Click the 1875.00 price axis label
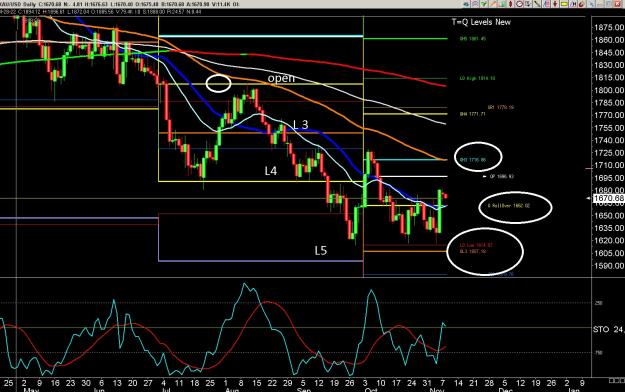 [x=609, y=27]
